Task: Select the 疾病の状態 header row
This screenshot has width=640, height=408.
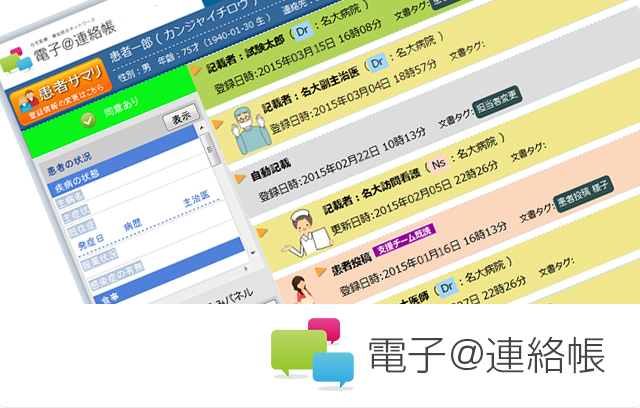Action: click(124, 161)
